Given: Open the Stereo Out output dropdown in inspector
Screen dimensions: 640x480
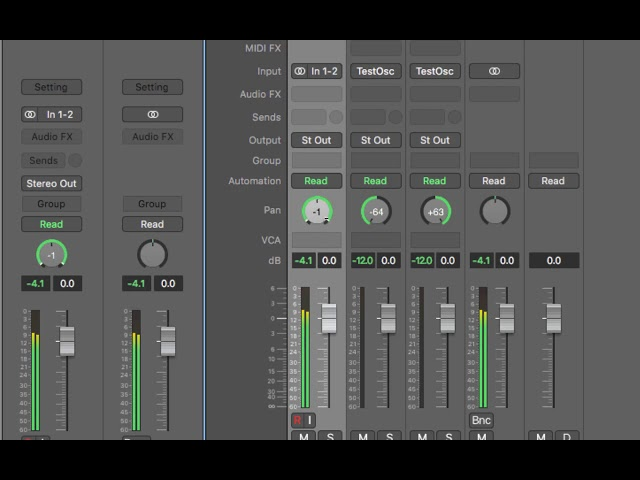Looking at the screenshot, I should click(x=51, y=184).
